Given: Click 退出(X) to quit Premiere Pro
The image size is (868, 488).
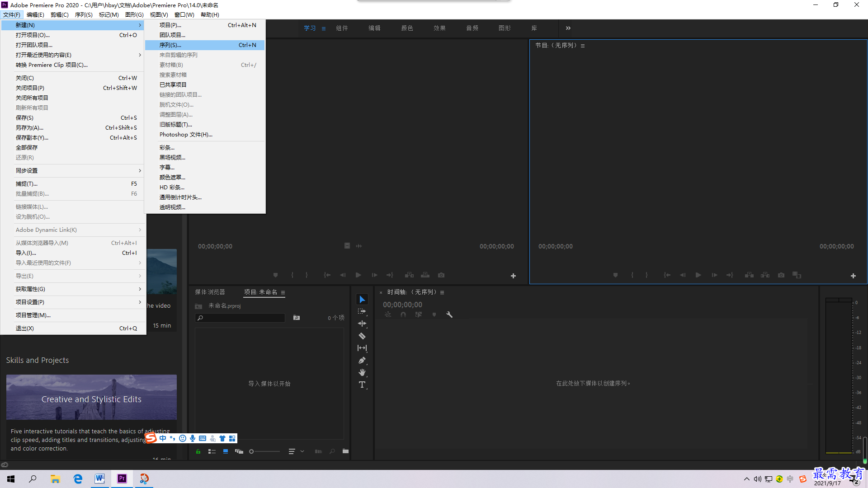Looking at the screenshot, I should click(24, 328).
